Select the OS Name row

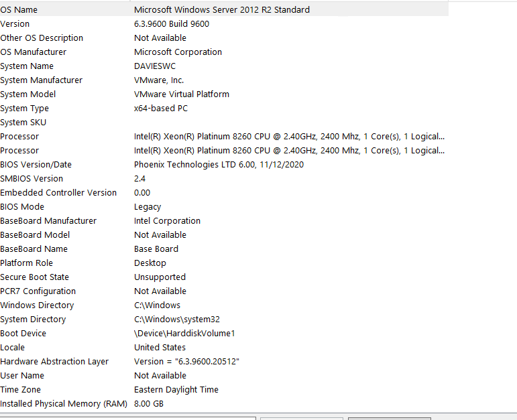click(224, 9)
